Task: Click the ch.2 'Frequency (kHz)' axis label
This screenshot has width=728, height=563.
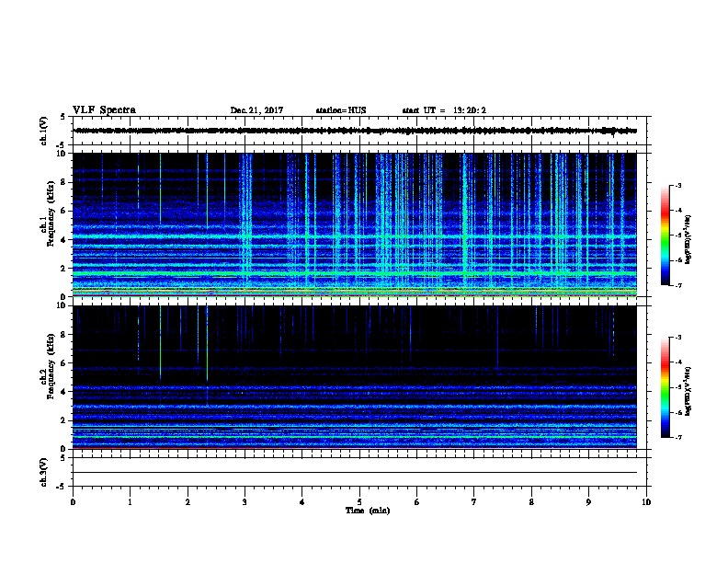Action: click(x=51, y=366)
